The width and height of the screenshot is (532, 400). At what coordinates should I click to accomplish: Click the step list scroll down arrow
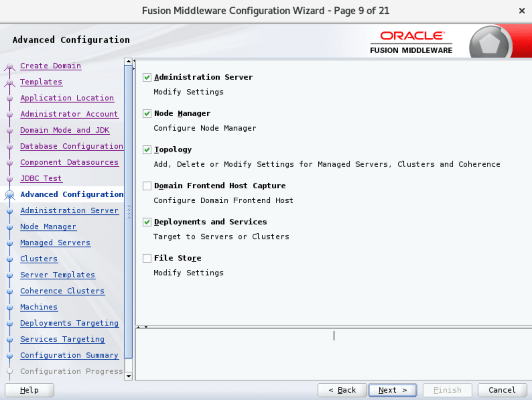pos(129,376)
